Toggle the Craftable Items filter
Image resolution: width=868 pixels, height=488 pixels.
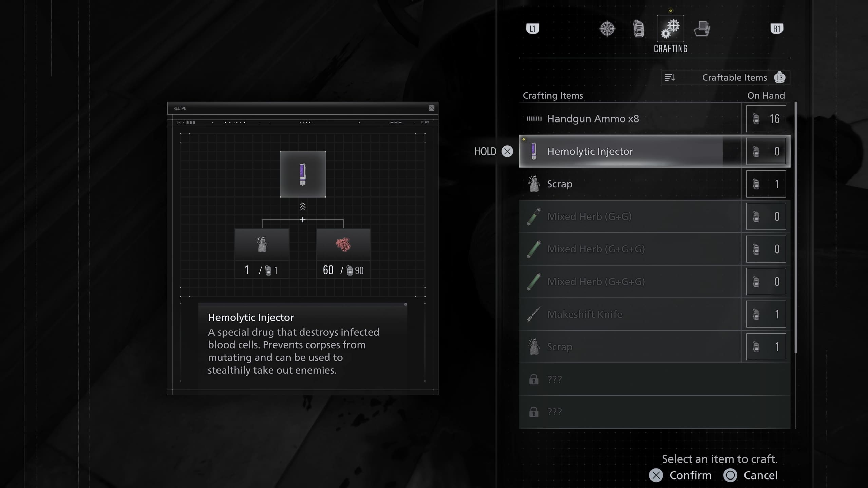(x=735, y=77)
